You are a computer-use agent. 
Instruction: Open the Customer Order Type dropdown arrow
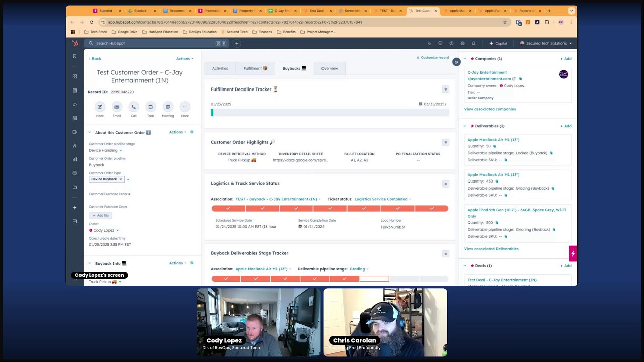coord(128,179)
